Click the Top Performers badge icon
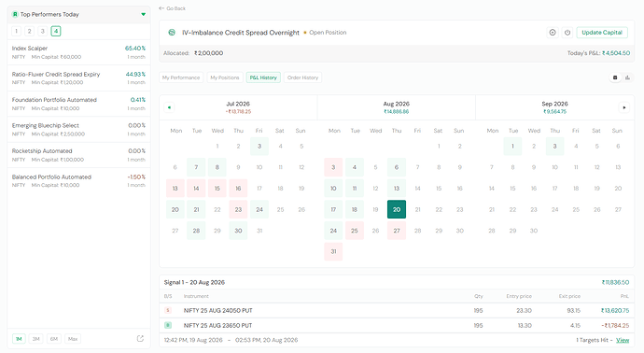Screen dimensions: 644x353 tap(15, 14)
